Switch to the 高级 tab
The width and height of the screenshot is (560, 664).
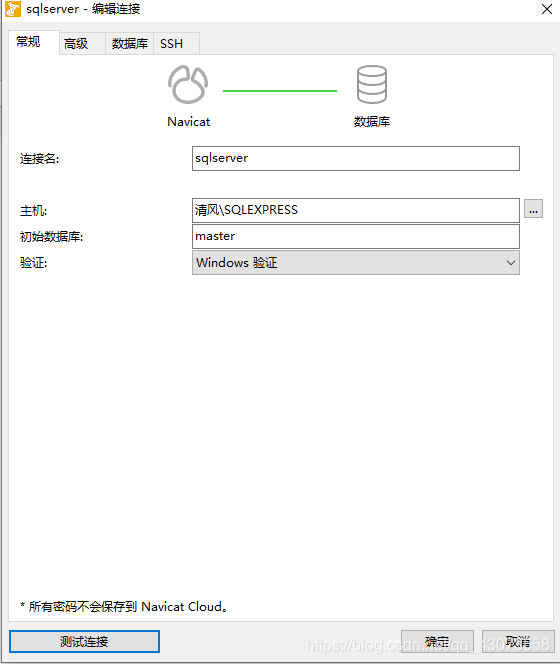click(x=82, y=44)
